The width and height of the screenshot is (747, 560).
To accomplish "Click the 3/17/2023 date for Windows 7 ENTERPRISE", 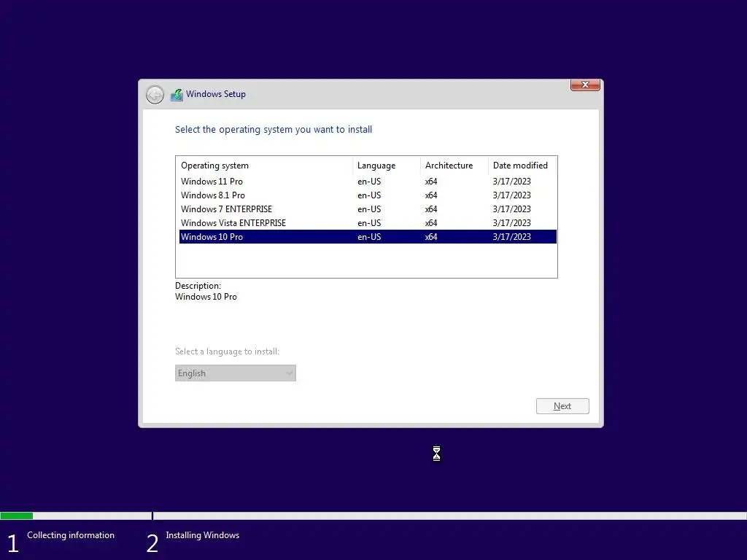I will click(511, 209).
